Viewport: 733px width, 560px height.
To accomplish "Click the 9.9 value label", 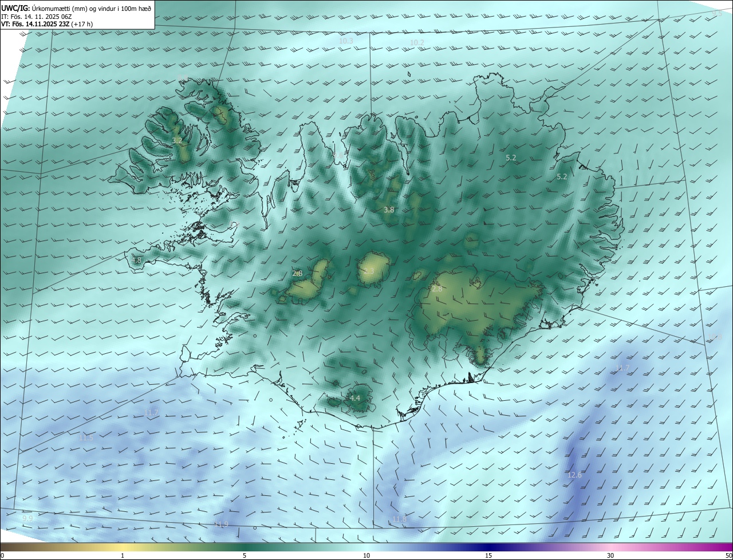I will 28,518.
